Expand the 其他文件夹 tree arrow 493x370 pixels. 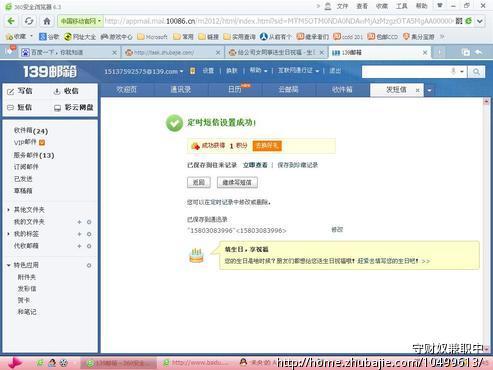pos(8,210)
